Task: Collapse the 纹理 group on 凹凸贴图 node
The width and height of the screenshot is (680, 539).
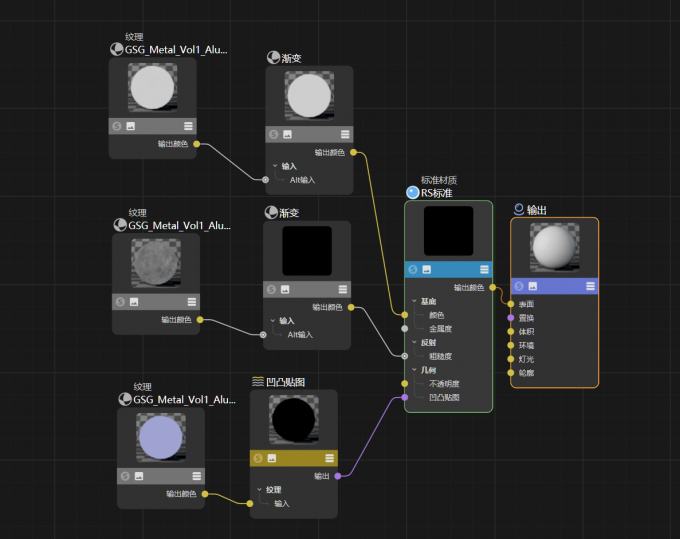Action: pyautogui.click(x=259, y=490)
